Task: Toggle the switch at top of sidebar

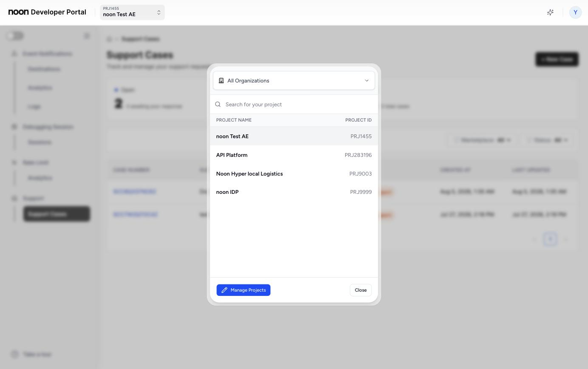Action: [15, 36]
